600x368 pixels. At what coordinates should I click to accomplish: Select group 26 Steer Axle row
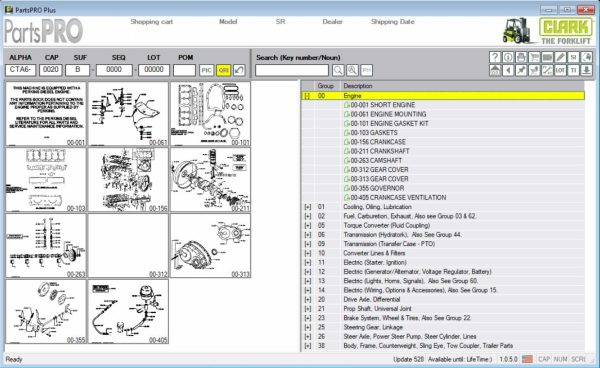pyautogui.click(x=443, y=336)
